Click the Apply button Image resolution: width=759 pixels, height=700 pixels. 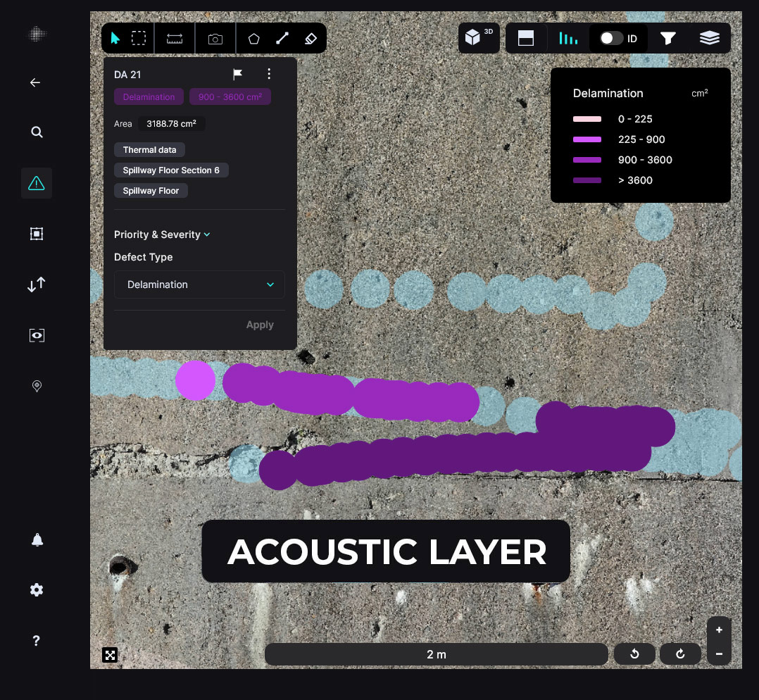(260, 325)
